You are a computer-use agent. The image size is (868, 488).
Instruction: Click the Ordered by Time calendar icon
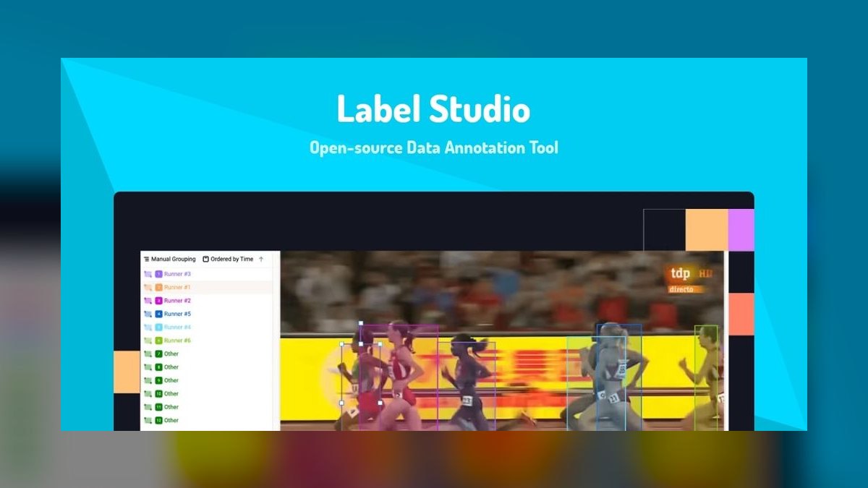[205, 259]
